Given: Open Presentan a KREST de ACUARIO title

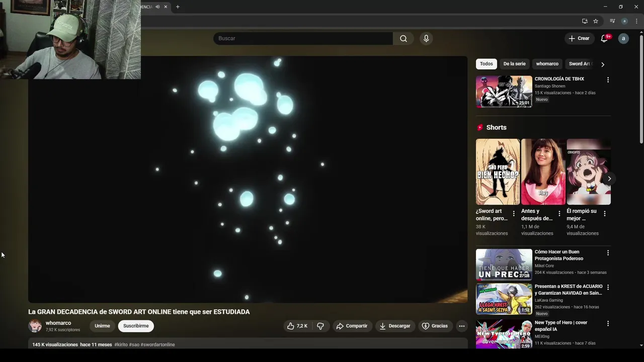Looking at the screenshot, I should [x=568, y=290].
